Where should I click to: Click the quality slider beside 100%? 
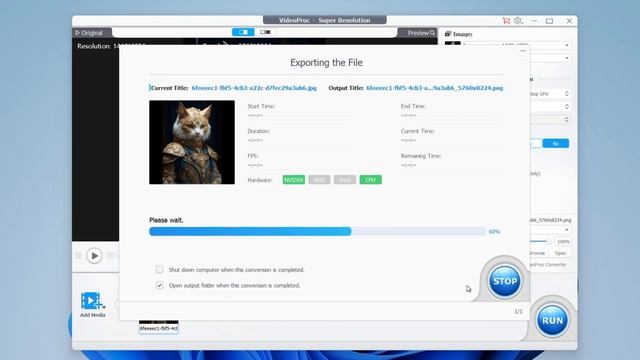coord(540,241)
